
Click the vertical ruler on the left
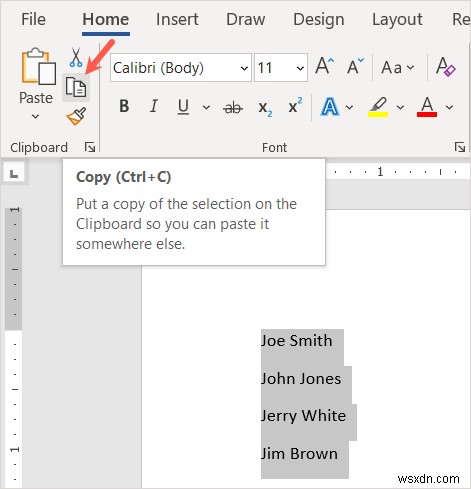pyautogui.click(x=14, y=347)
